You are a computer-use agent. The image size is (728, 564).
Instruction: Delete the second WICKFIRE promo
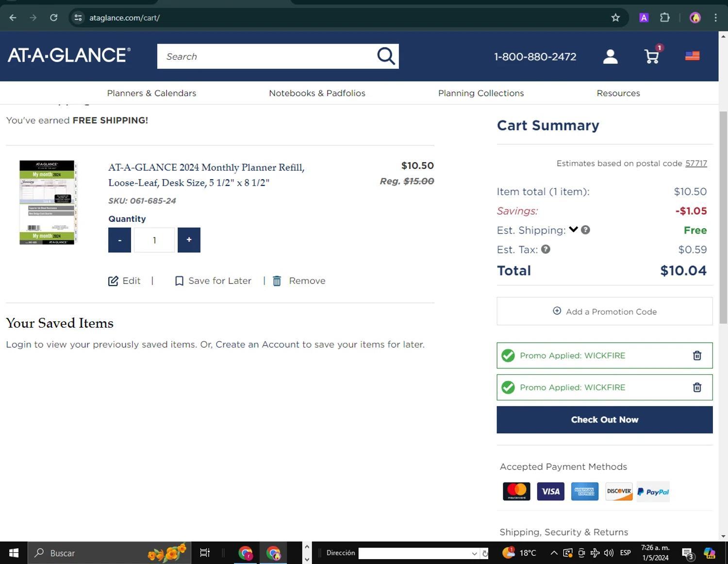point(697,387)
